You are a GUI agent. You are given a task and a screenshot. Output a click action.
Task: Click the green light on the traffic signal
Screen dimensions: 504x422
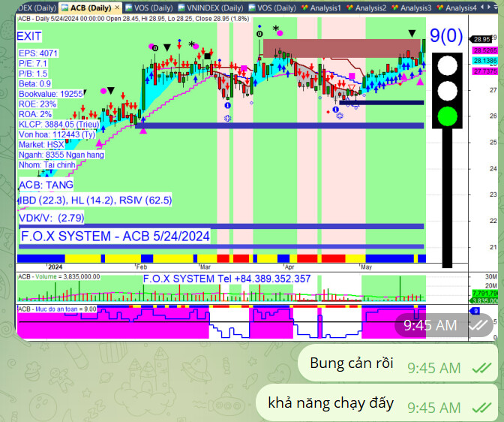tap(447, 116)
